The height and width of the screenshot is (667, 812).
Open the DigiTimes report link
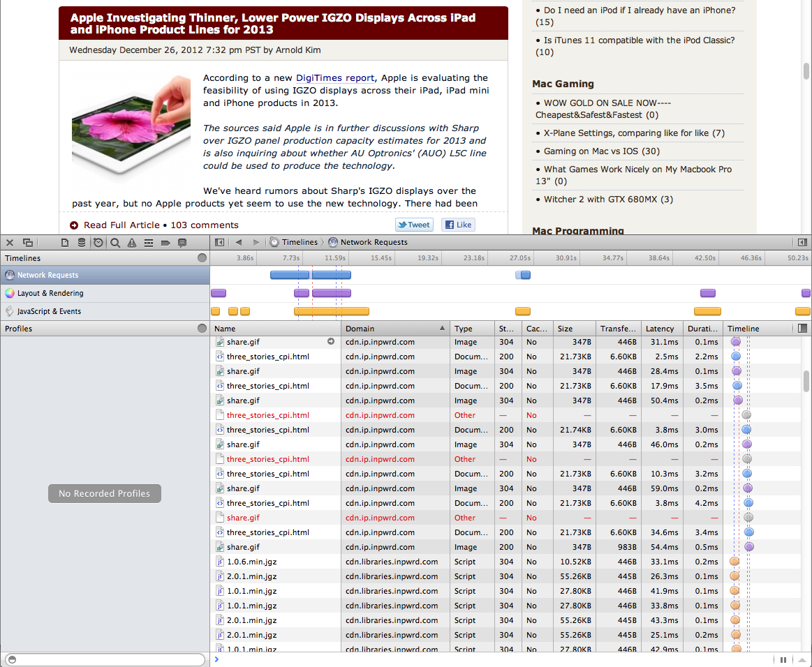click(335, 77)
